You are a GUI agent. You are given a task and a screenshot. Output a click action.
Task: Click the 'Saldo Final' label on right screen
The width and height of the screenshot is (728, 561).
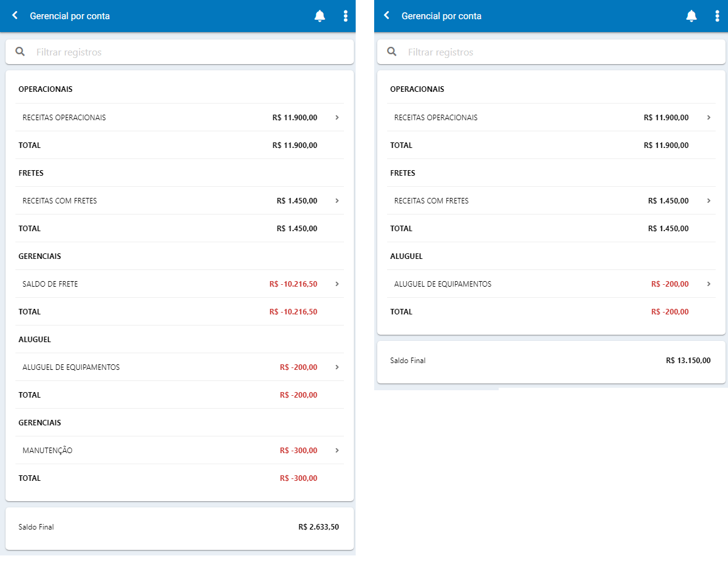click(x=407, y=361)
